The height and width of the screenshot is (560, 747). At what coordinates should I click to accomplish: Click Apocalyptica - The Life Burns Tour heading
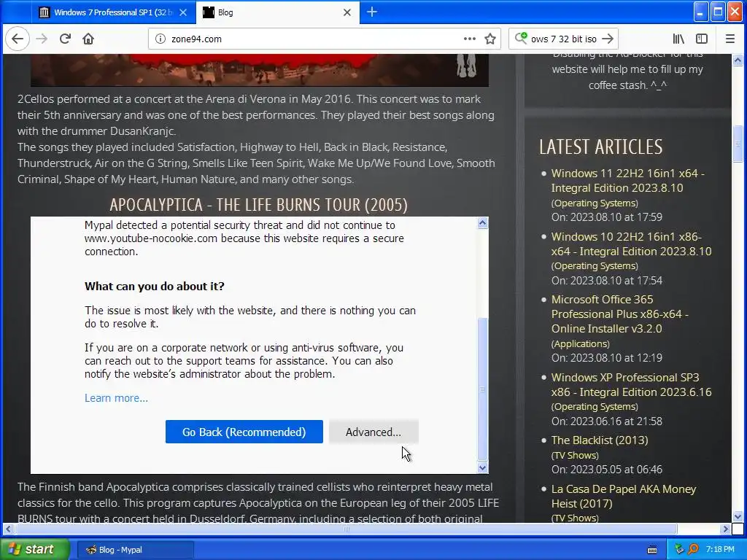pyautogui.click(x=259, y=205)
